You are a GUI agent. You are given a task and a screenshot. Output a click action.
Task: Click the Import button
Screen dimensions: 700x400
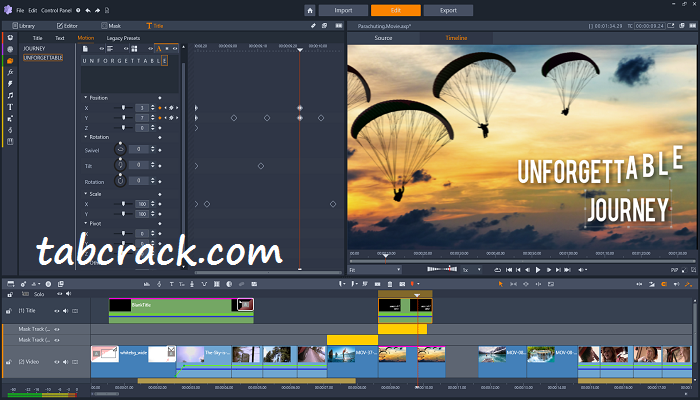click(x=343, y=10)
